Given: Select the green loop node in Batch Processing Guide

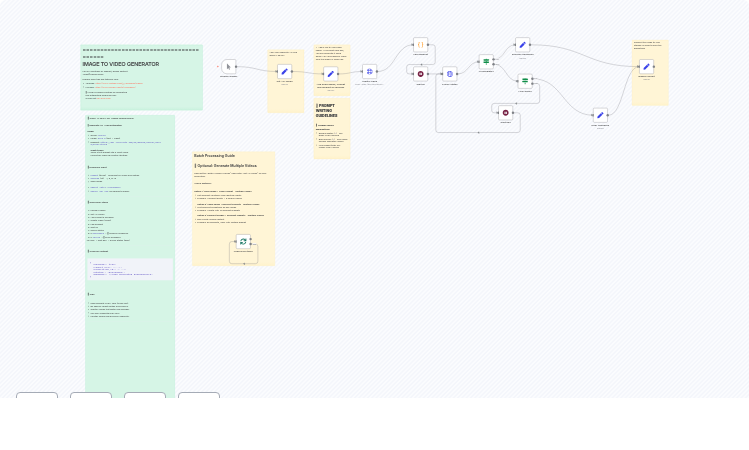Looking at the screenshot, I should click(x=243, y=242).
